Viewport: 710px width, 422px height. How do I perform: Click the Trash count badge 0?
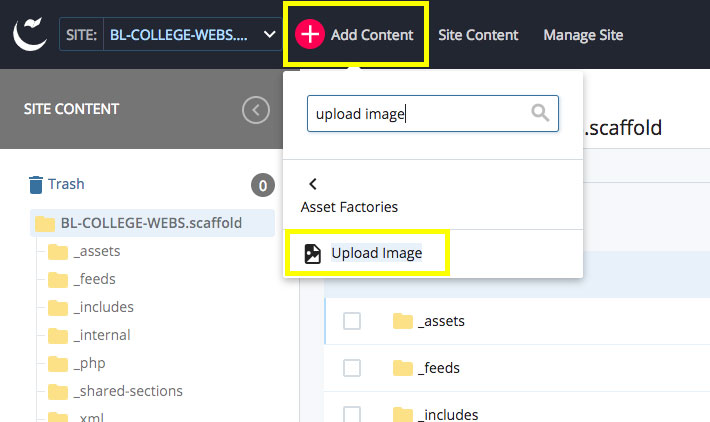[263, 185]
